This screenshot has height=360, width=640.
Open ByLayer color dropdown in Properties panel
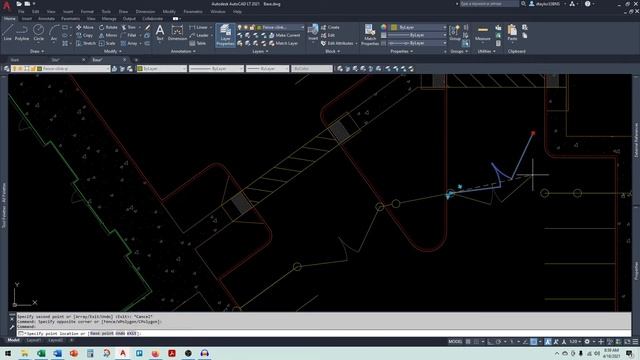pyautogui.click(x=419, y=27)
